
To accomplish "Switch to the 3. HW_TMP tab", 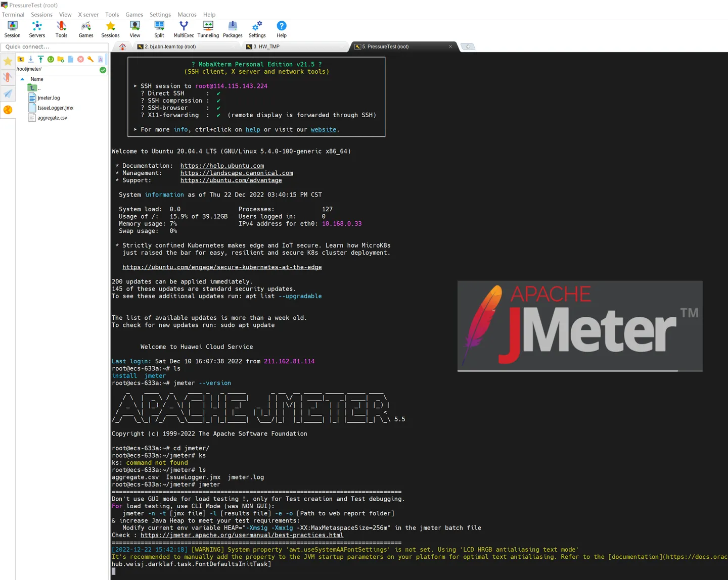I will (266, 46).
